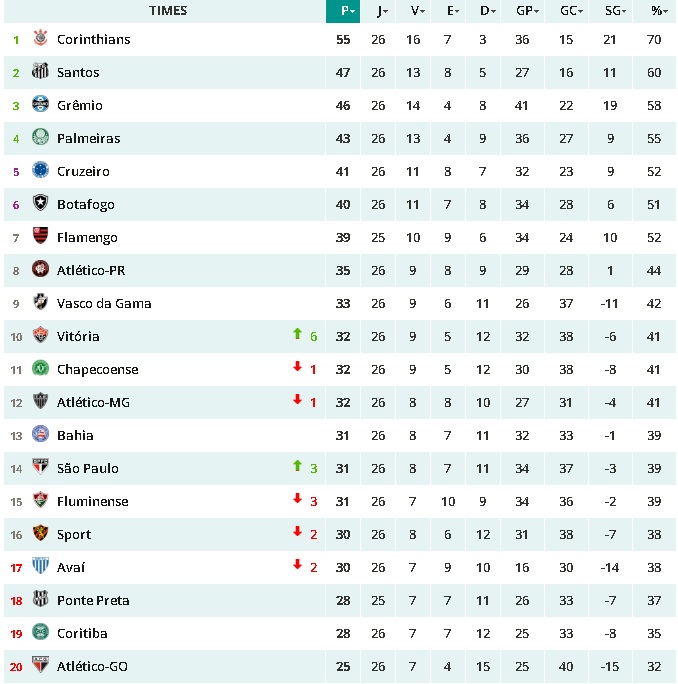Click the Santos team badge

tap(41, 72)
